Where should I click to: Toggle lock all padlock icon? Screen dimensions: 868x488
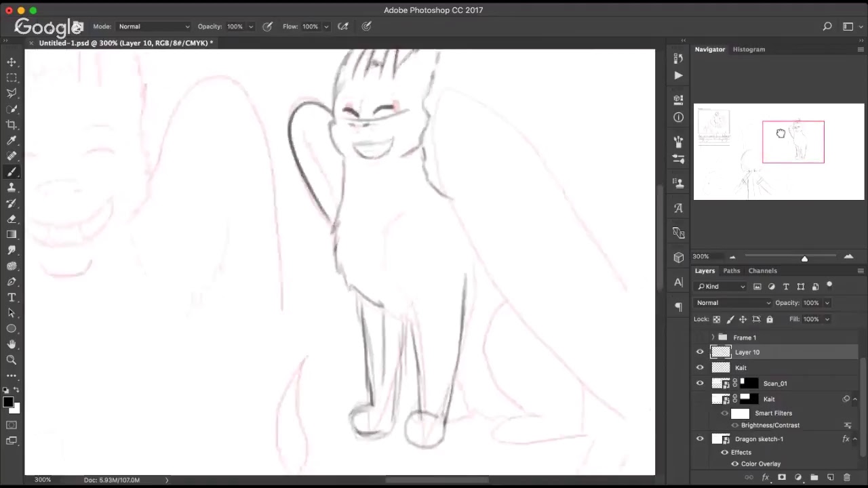769,319
